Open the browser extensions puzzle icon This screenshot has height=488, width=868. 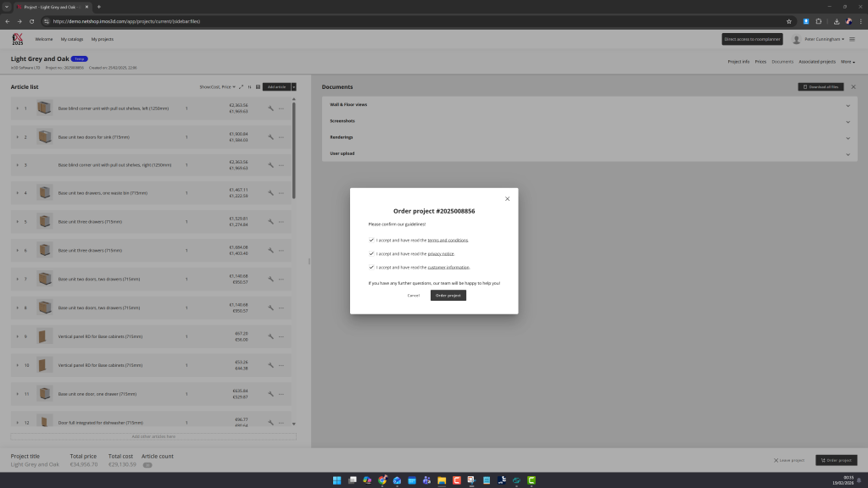(819, 21)
